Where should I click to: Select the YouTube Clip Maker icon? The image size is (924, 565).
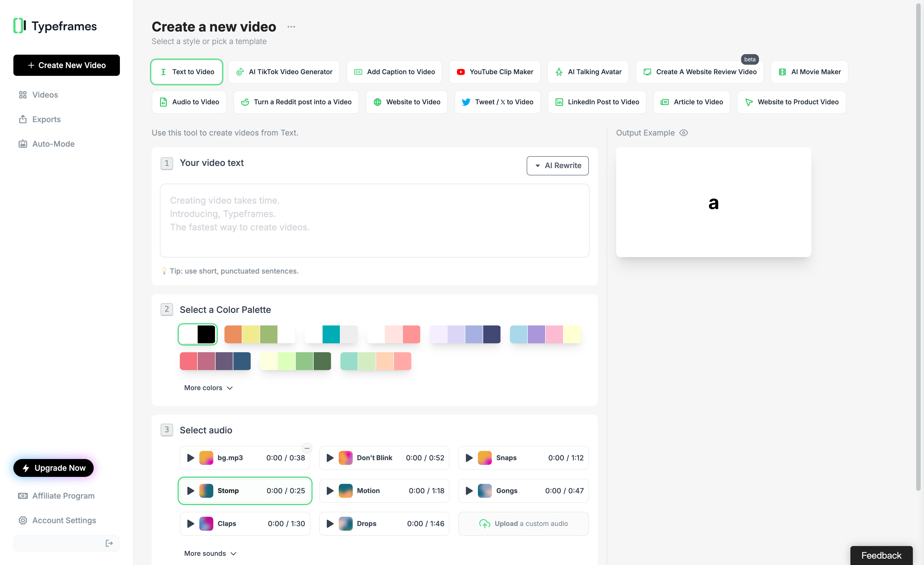(461, 71)
